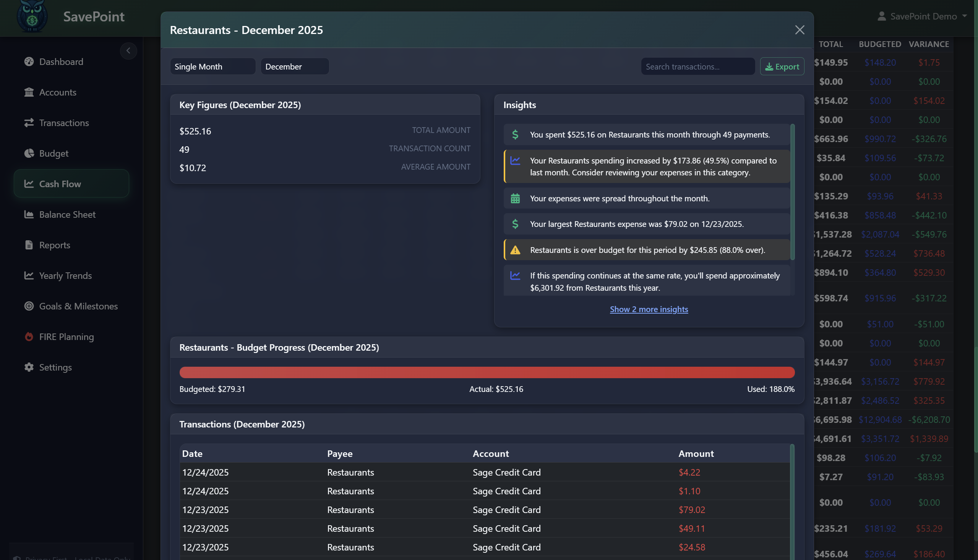Click the Transactions arrows icon in sidebar
This screenshot has width=978, height=560.
[29, 123]
